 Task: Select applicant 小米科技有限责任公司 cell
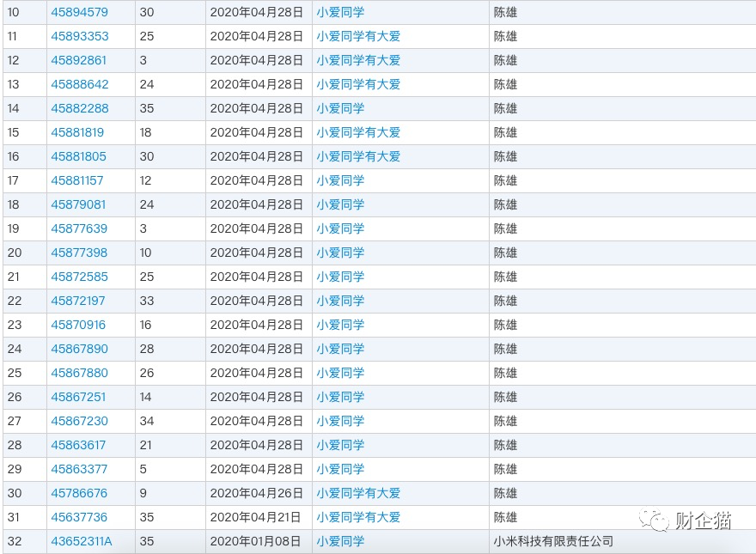[553, 541]
